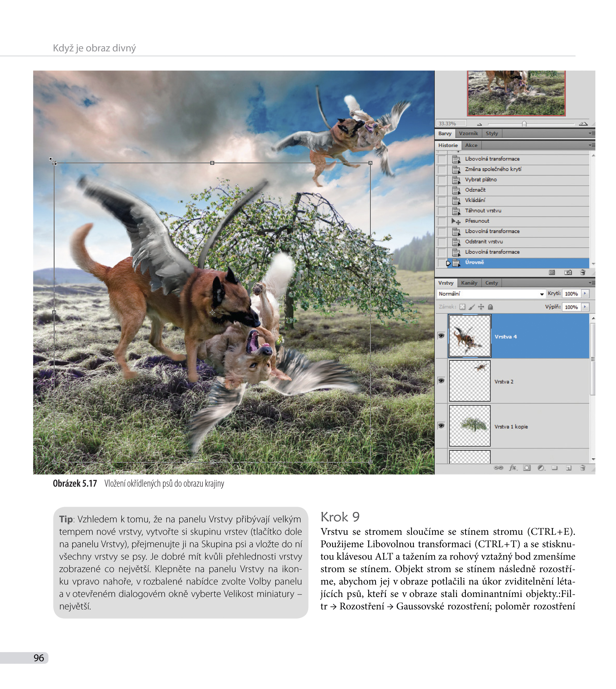Click the move tool icon beside Přesunout
616x689 pixels.
point(456,221)
